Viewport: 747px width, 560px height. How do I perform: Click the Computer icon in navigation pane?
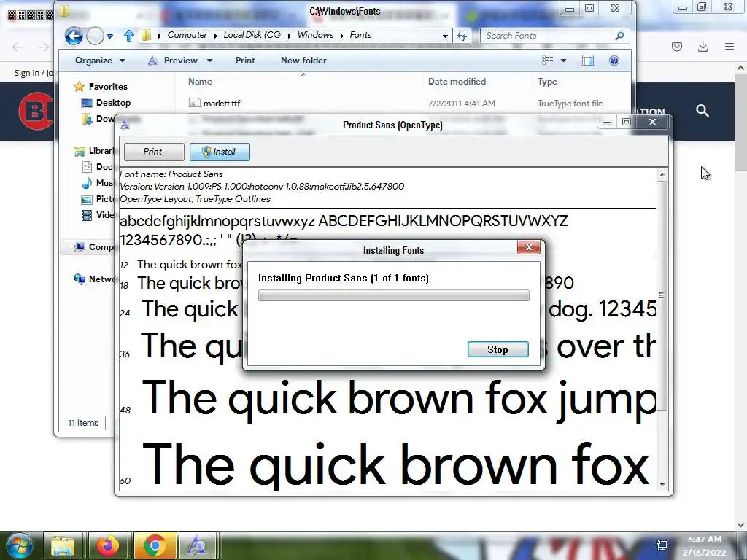(x=79, y=246)
